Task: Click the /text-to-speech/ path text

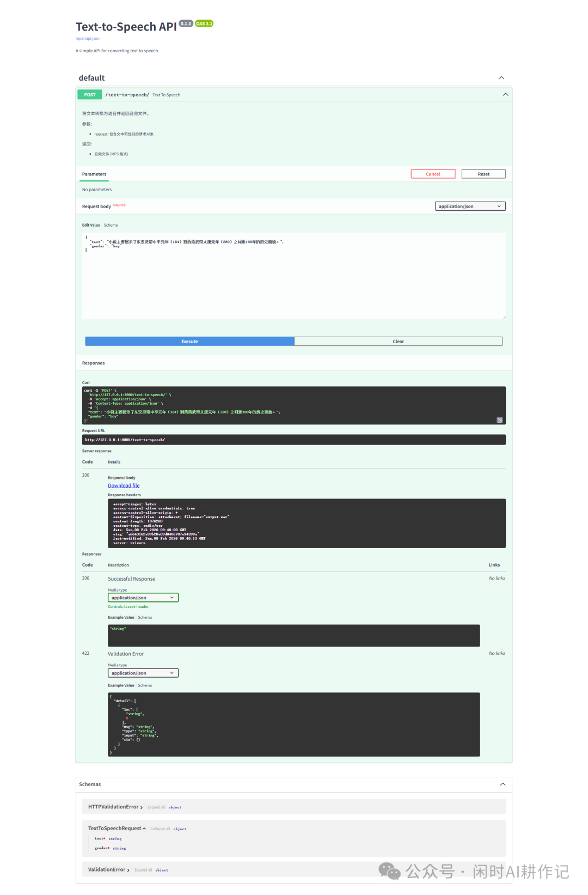Action: pos(127,95)
